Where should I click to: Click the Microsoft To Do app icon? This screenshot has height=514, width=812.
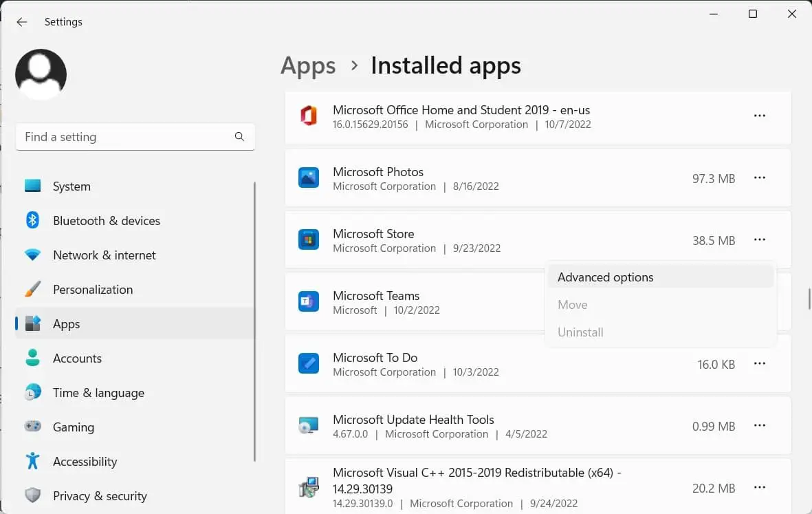click(309, 363)
